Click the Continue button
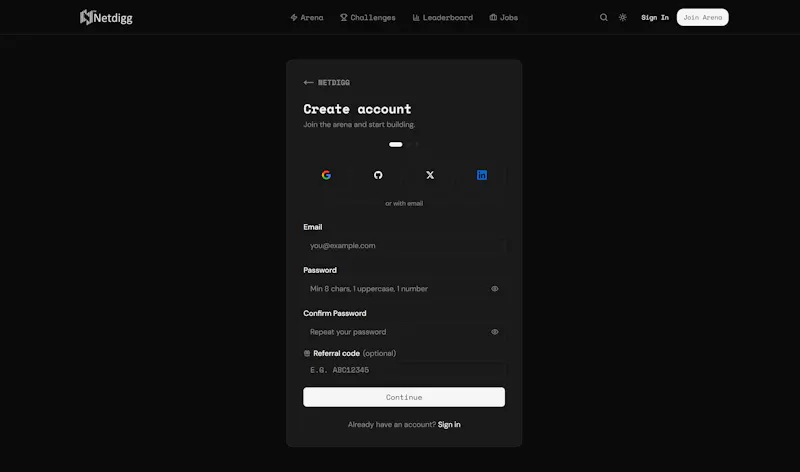Viewport: 800px width, 472px height. click(404, 397)
